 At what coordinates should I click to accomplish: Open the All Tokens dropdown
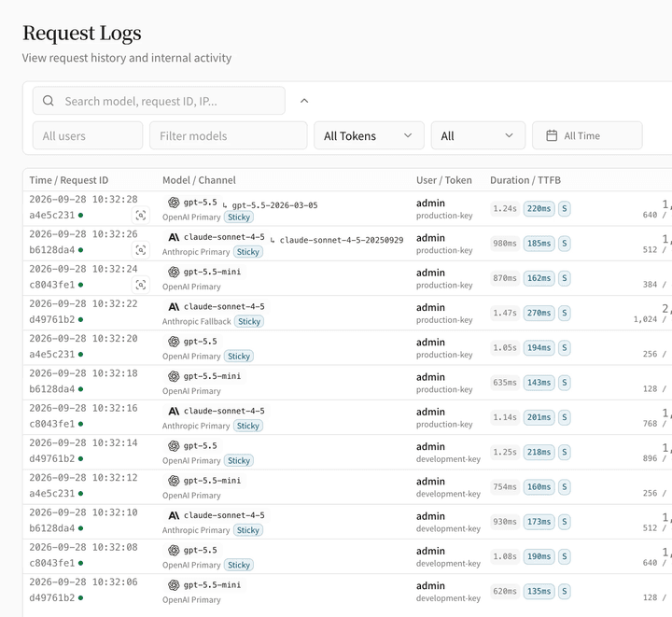tap(369, 135)
